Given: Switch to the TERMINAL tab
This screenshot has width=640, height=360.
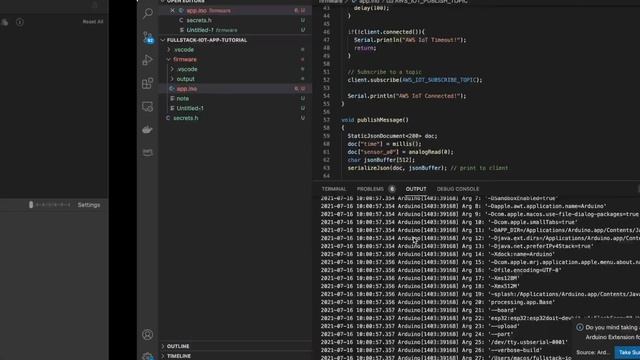Looking at the screenshot, I should pyautogui.click(x=333, y=189).
